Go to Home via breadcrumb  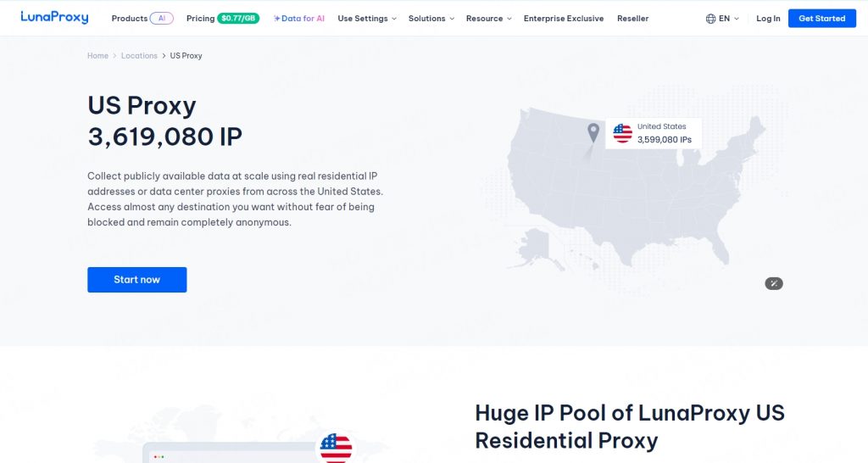point(98,55)
